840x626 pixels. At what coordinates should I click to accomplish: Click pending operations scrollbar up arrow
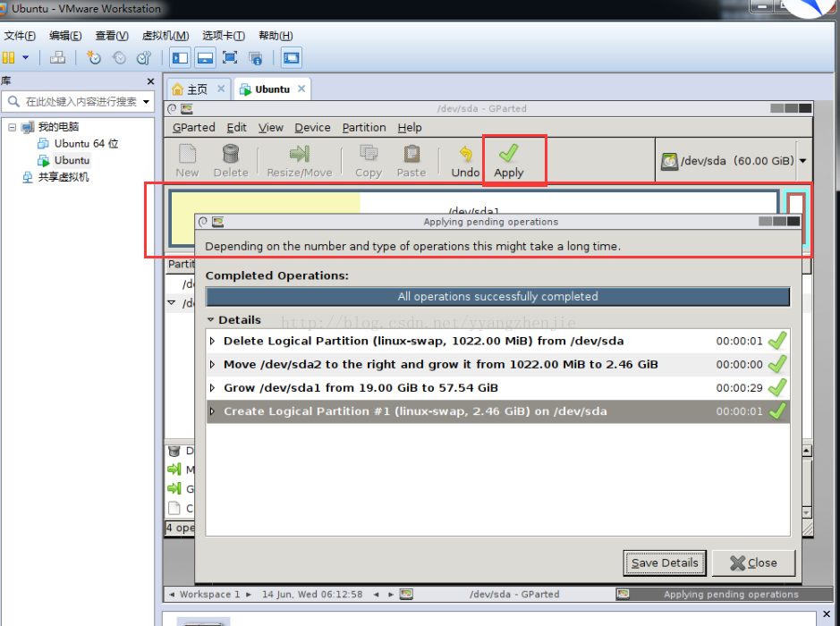[x=806, y=451]
